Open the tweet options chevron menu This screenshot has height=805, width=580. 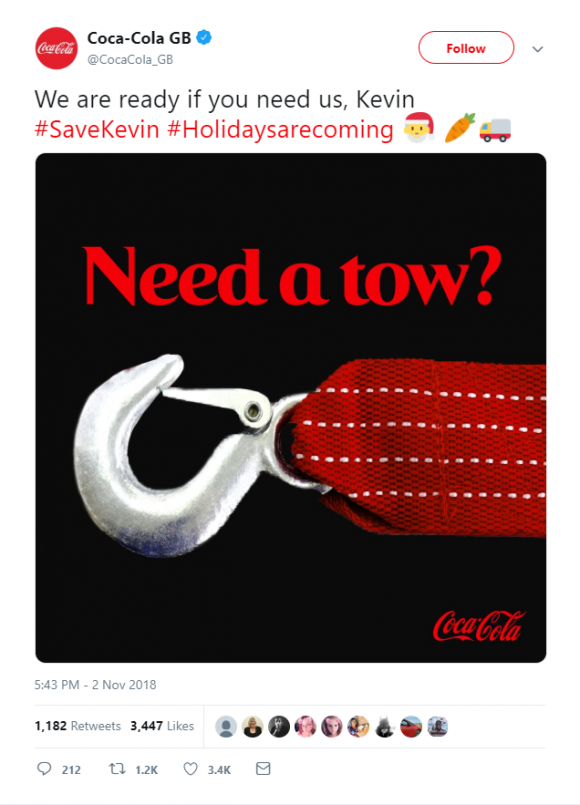pos(537,49)
